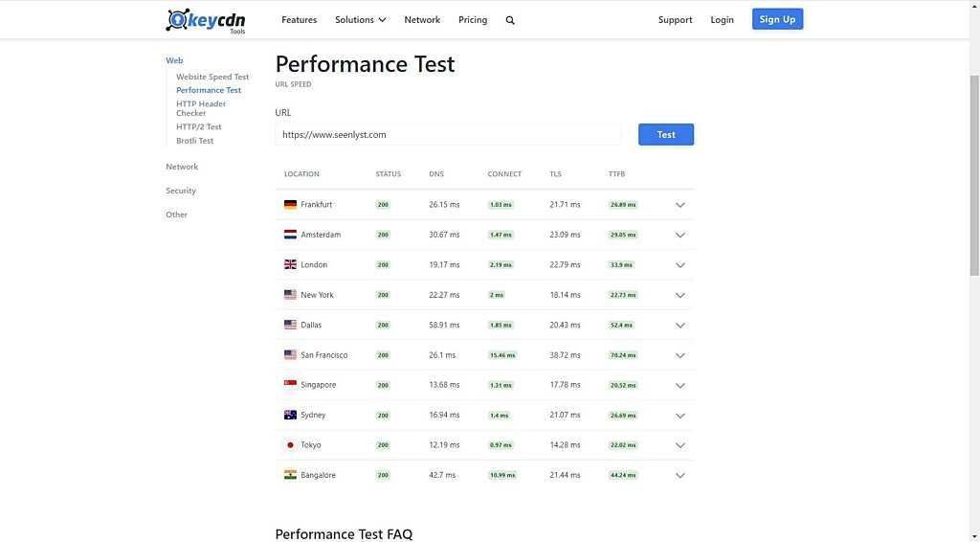The height and width of the screenshot is (542, 980).
Task: Open Website Speed Test in sidebar
Action: 212,77
